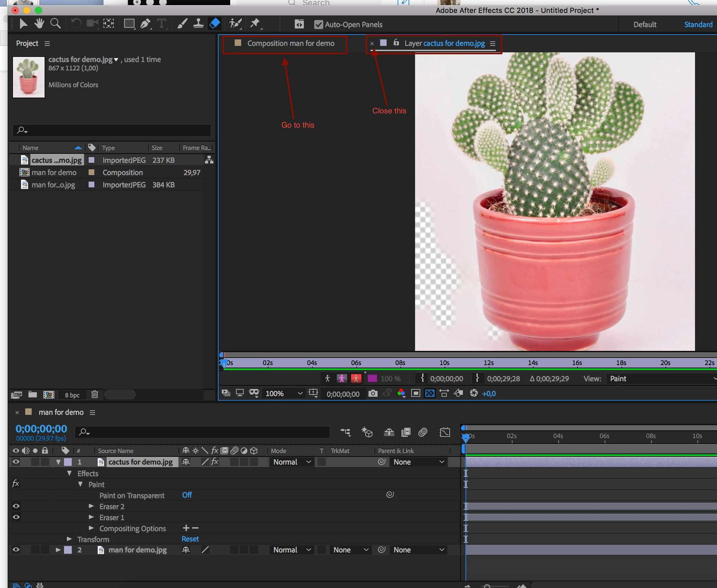Click the cactus layer label color swatch
The image size is (717, 588).
pyautogui.click(x=68, y=462)
